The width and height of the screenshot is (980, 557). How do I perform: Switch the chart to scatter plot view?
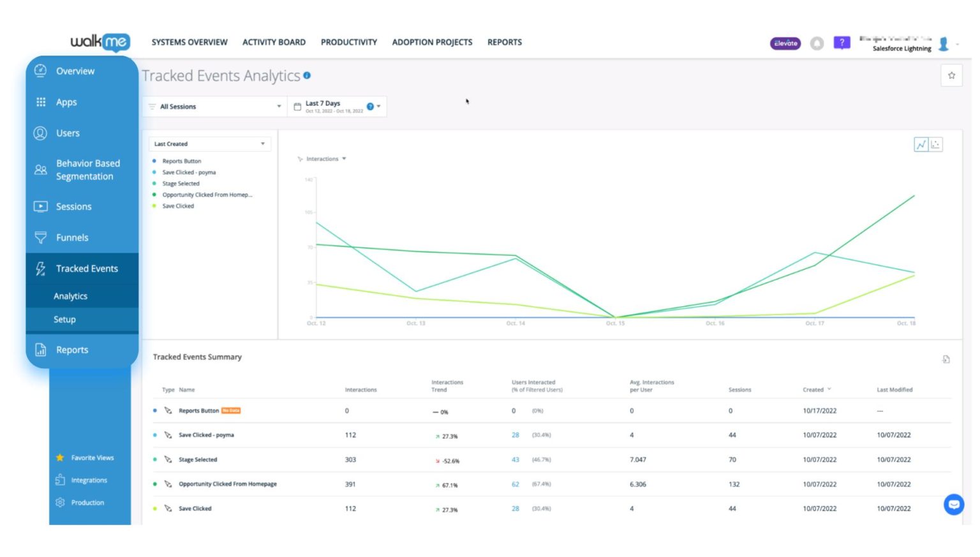pos(935,144)
